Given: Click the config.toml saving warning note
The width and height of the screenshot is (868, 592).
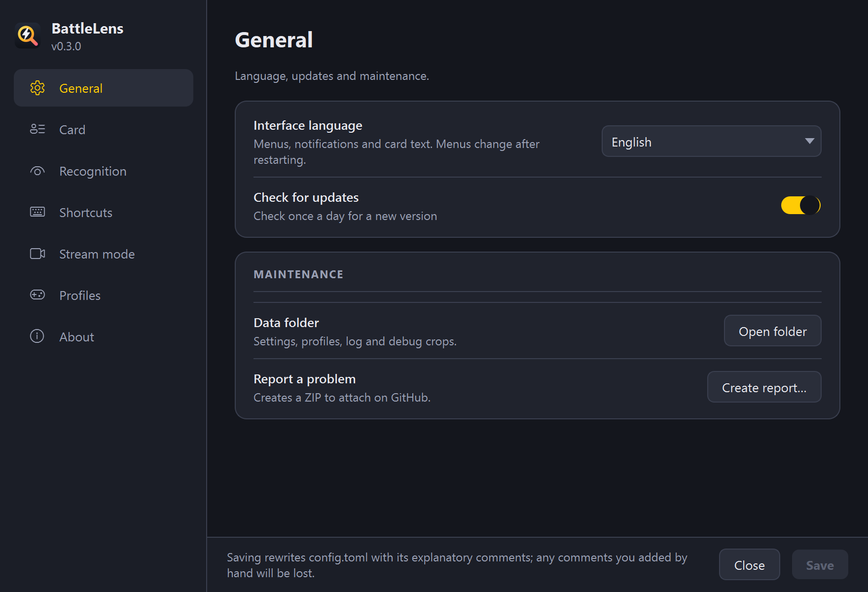Looking at the screenshot, I should 457,565.
